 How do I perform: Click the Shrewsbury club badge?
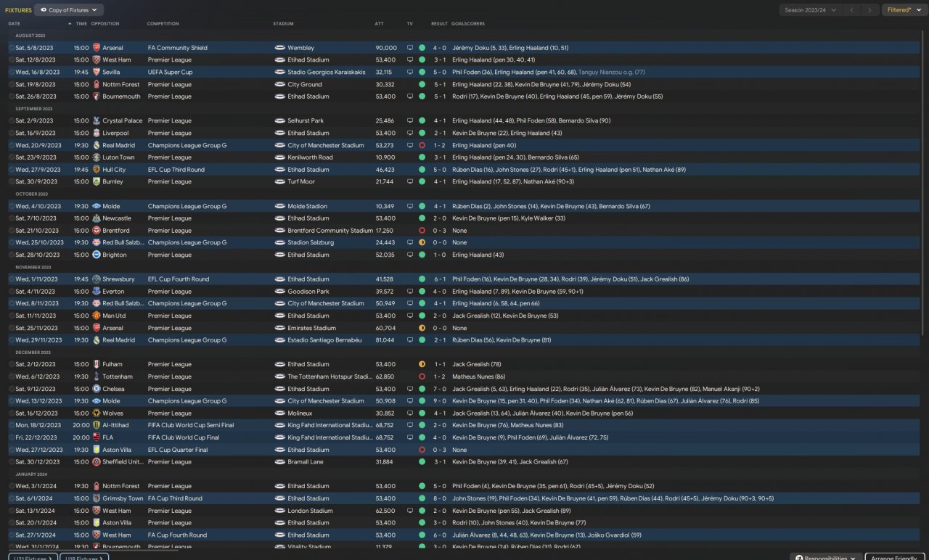97,279
